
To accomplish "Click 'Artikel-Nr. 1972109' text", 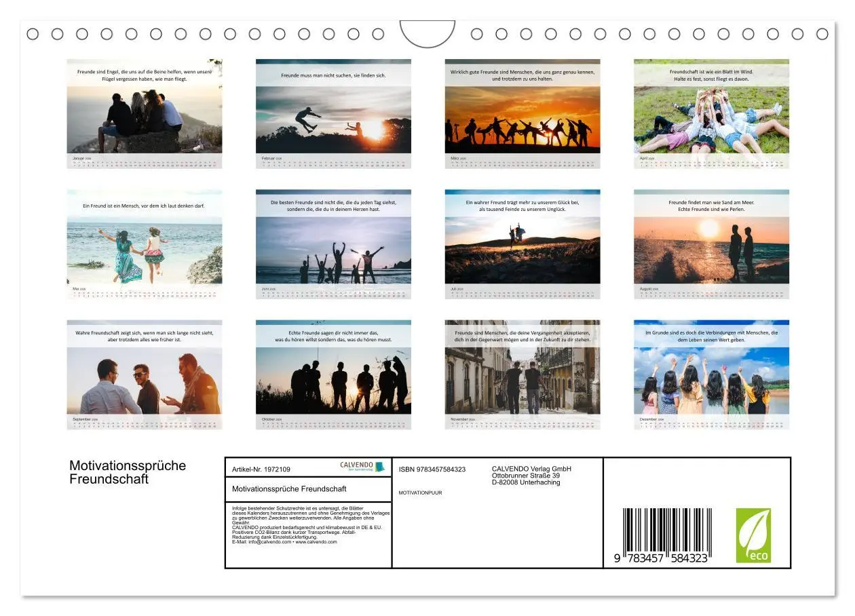I will [261, 469].
